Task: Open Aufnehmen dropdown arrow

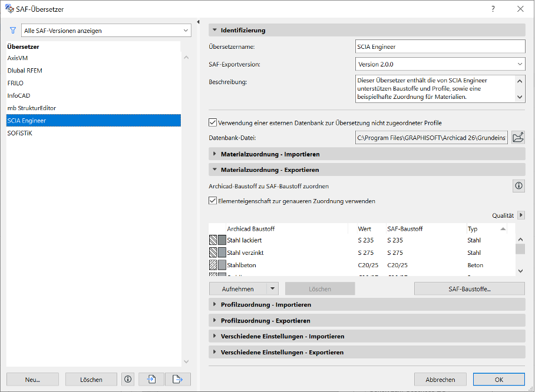Action: (x=272, y=289)
